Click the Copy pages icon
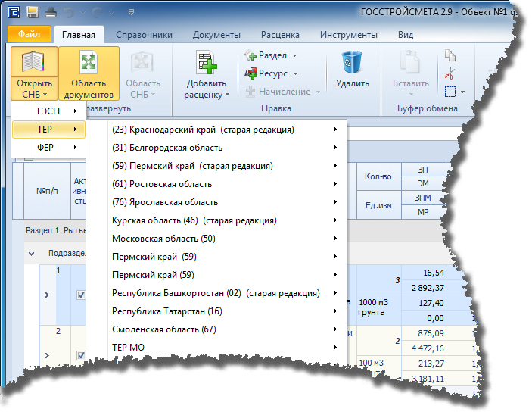Image resolution: width=532 pixels, height=412 pixels. point(450,55)
